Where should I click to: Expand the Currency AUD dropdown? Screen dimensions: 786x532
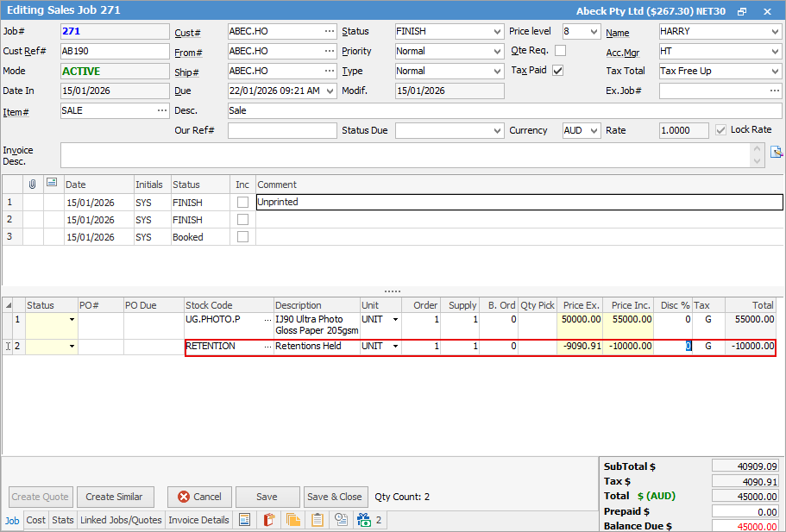[x=594, y=131]
